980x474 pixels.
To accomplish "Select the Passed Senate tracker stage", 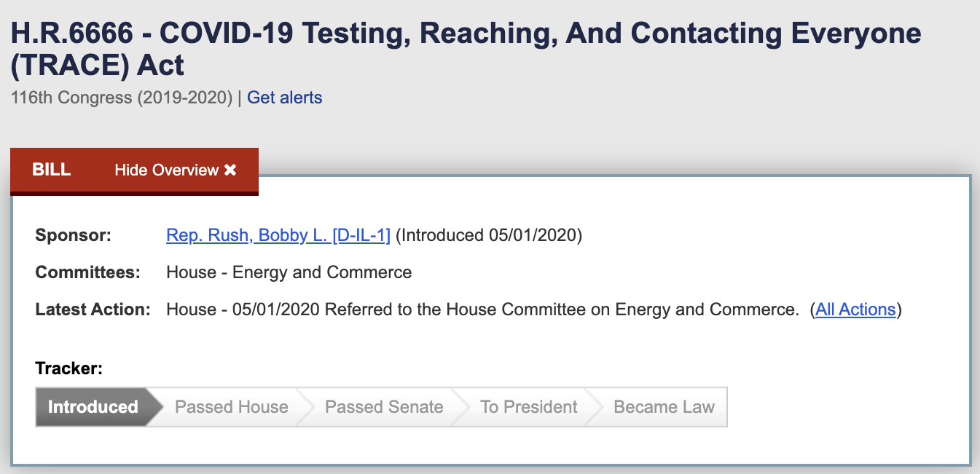I will tap(384, 407).
